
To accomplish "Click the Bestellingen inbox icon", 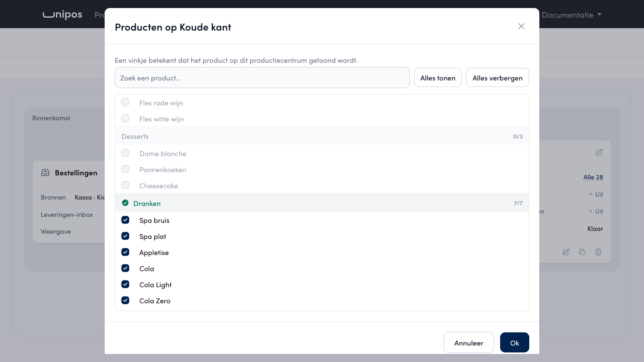I will [45, 173].
